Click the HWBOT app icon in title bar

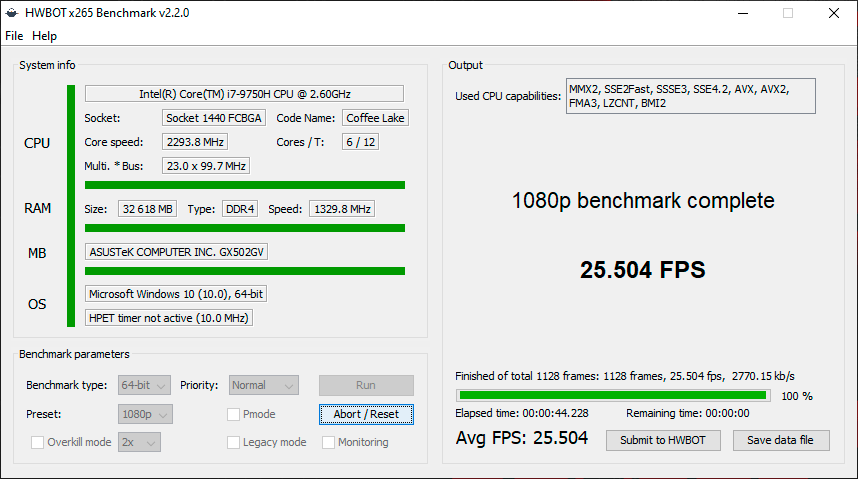(x=11, y=13)
